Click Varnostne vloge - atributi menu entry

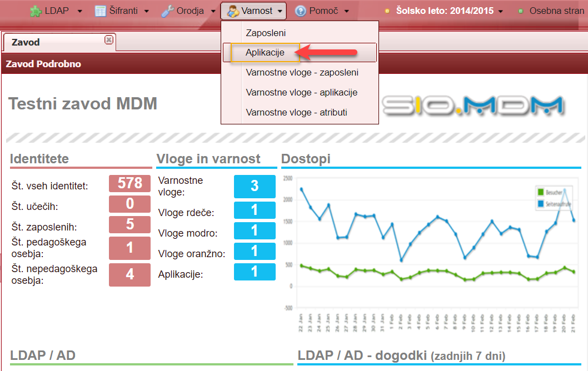point(296,112)
